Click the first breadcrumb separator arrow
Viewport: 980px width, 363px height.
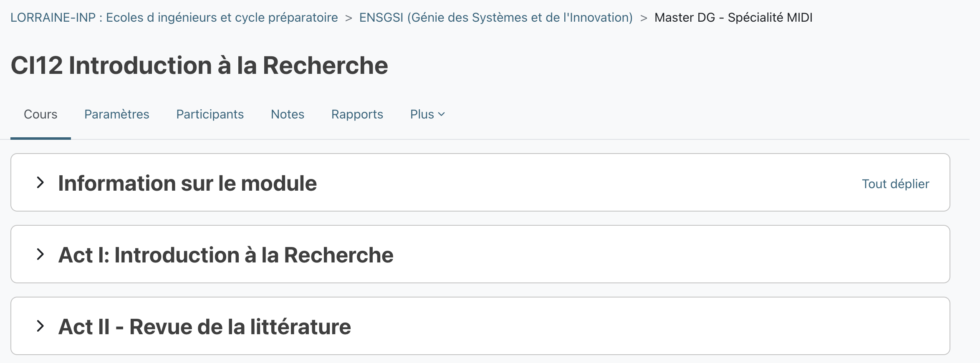349,18
